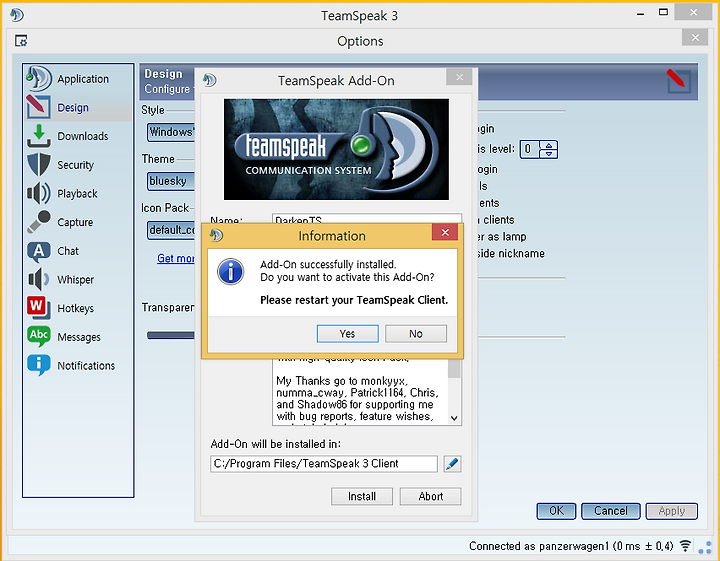Follow the Get more link under Icon Pack
This screenshot has height=561, width=720.
pyautogui.click(x=175, y=258)
